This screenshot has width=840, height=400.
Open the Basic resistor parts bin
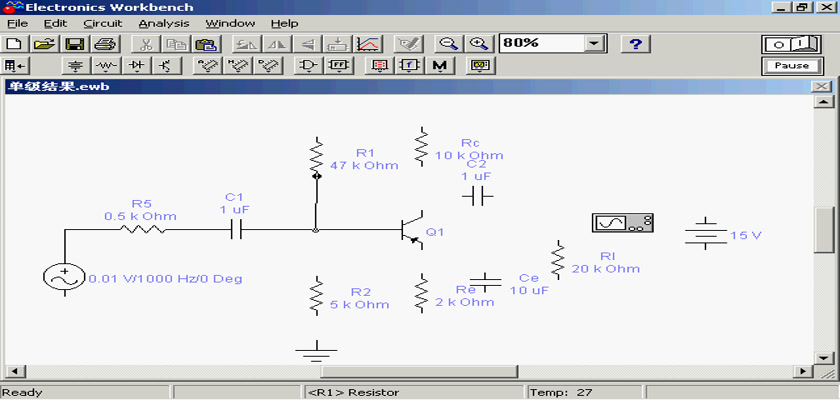point(106,66)
